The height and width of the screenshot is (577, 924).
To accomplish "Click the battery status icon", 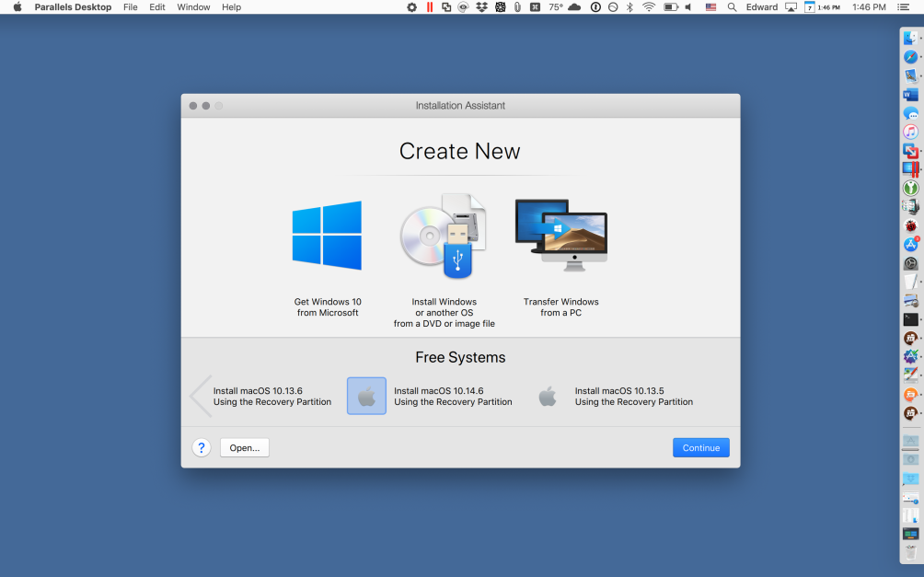I will click(671, 7).
